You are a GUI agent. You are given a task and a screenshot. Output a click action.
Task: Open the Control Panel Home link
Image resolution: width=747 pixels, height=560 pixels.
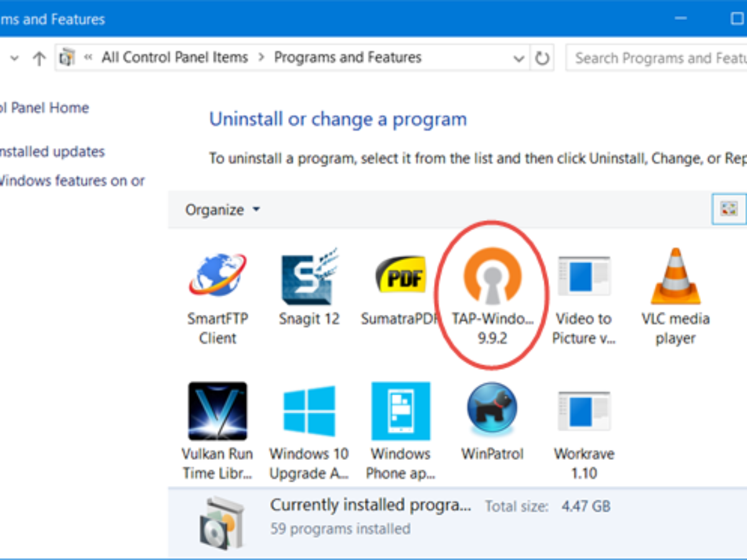[x=44, y=108]
